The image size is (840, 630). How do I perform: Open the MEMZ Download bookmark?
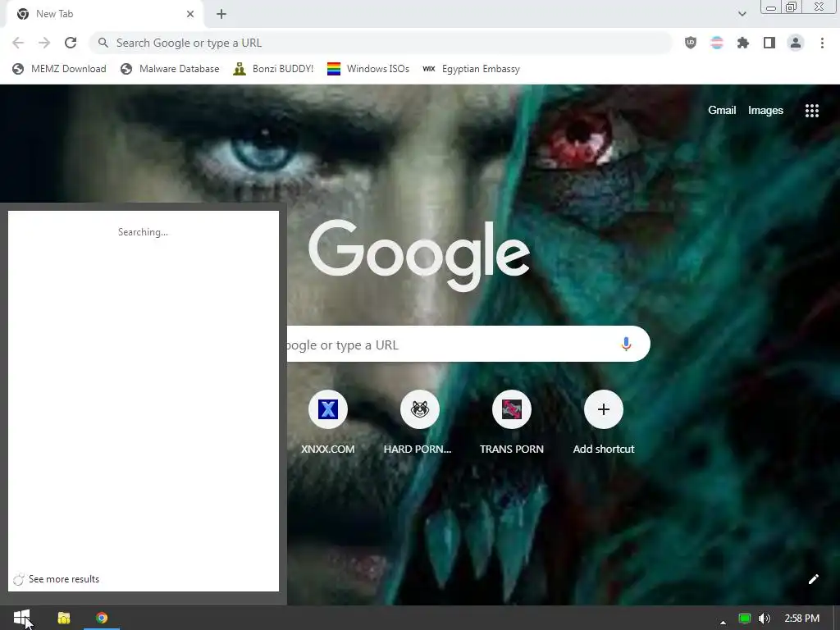coord(59,69)
